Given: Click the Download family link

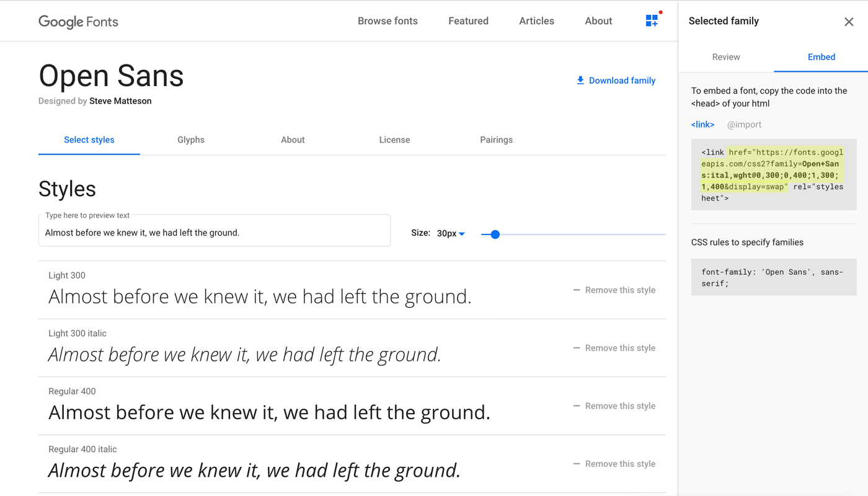Looking at the screenshot, I should click(x=616, y=81).
